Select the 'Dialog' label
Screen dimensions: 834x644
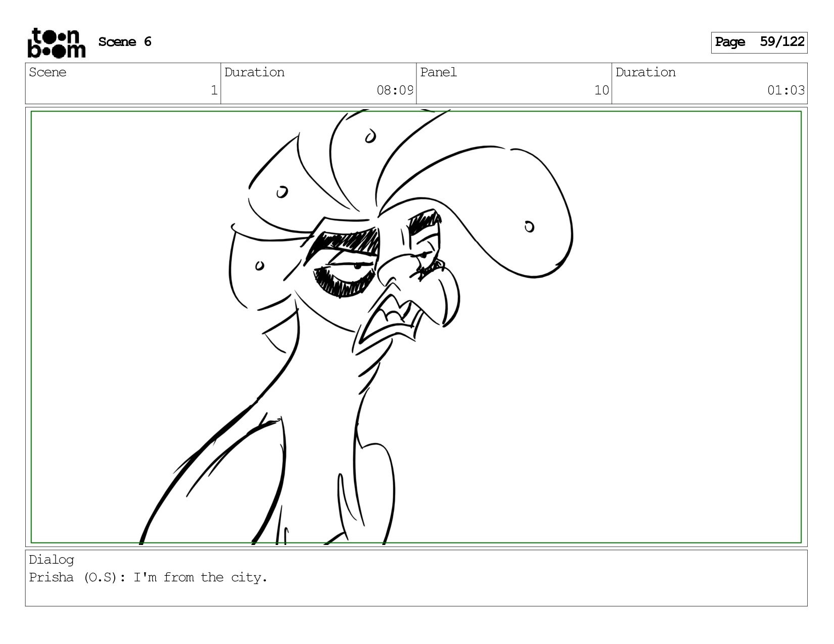[52, 560]
